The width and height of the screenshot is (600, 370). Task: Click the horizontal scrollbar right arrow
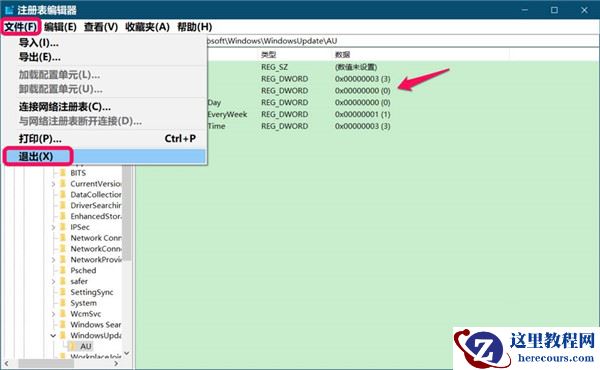116,363
